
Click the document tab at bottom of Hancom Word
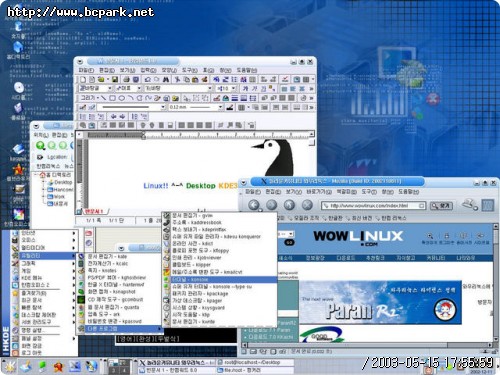click(x=94, y=212)
